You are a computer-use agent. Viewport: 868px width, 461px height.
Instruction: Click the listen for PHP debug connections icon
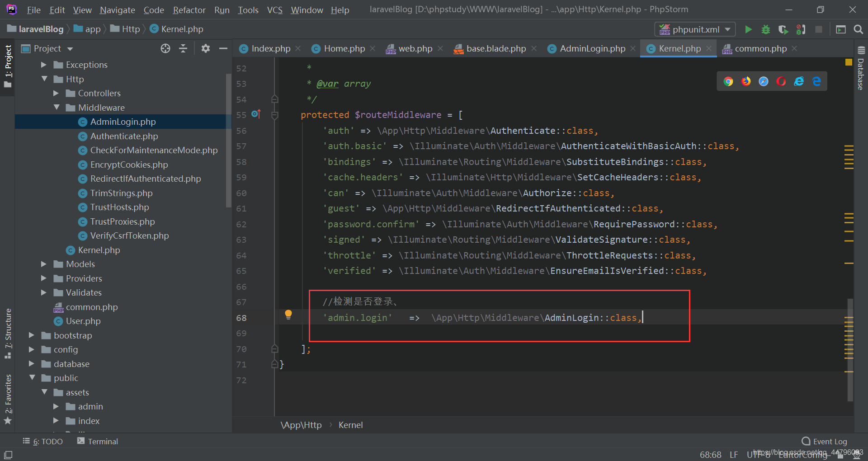click(x=801, y=29)
